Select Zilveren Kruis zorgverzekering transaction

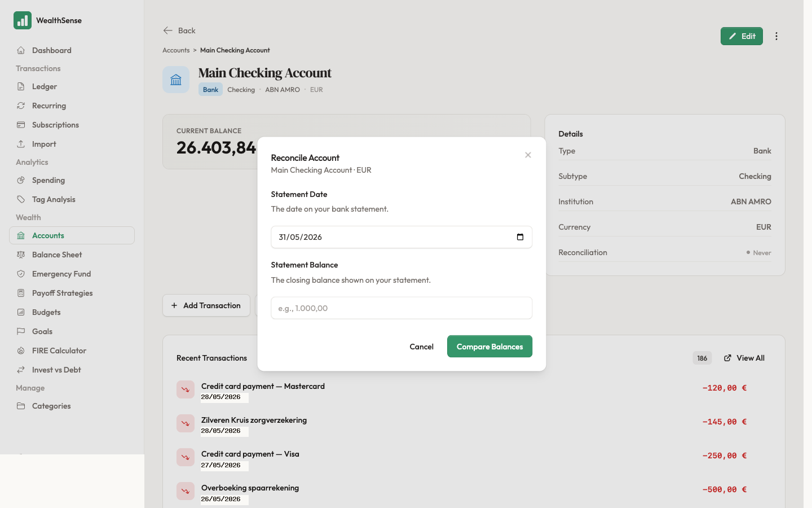click(x=474, y=424)
